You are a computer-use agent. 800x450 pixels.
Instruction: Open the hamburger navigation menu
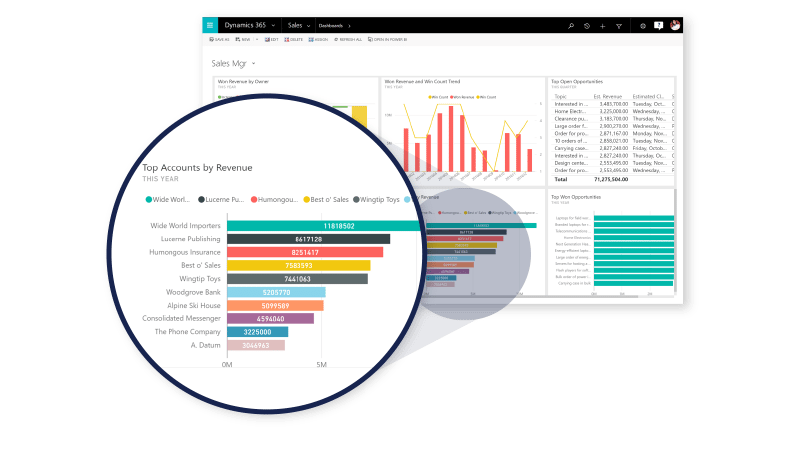point(210,25)
